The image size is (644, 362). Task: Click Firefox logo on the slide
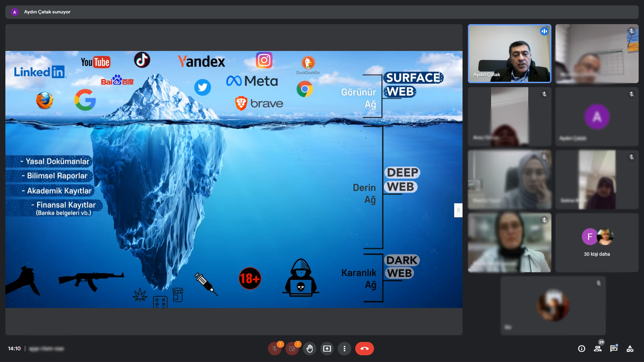(45, 100)
